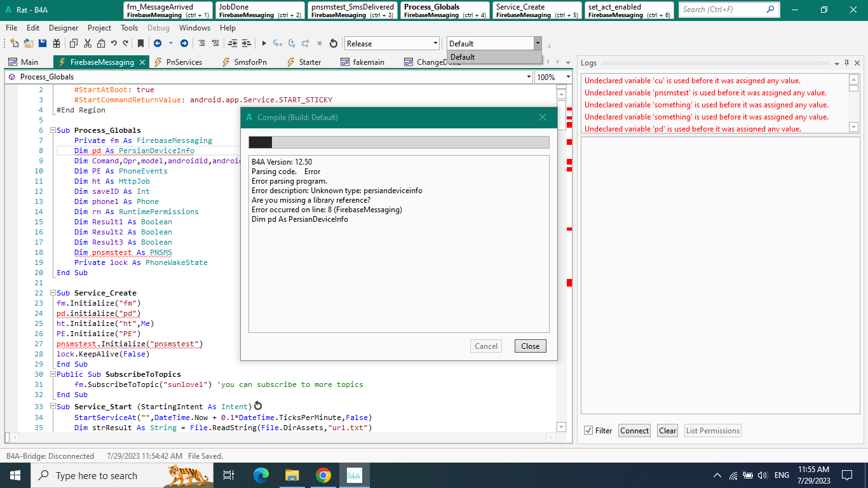Click the Connect button in Logs panel
The width and height of the screenshot is (868, 488).
click(634, 430)
